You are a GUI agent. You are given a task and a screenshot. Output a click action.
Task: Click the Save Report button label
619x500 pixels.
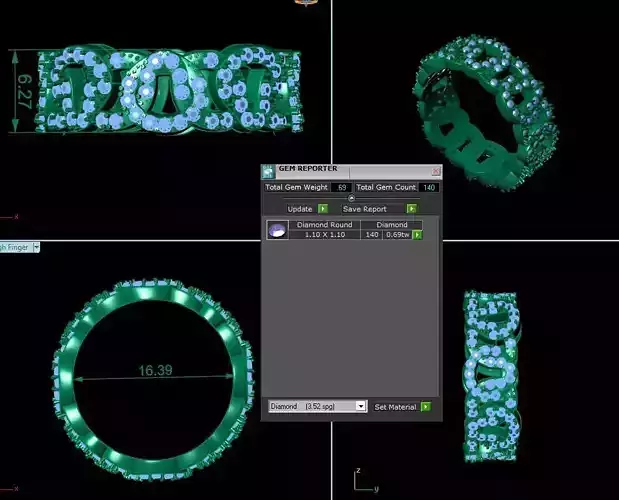point(365,209)
